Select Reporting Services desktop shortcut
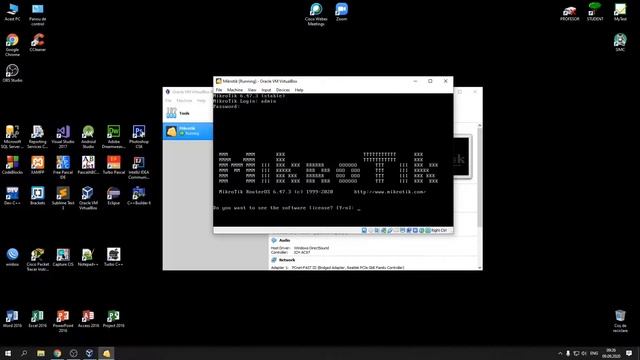This screenshot has height=360, width=640. point(38,137)
